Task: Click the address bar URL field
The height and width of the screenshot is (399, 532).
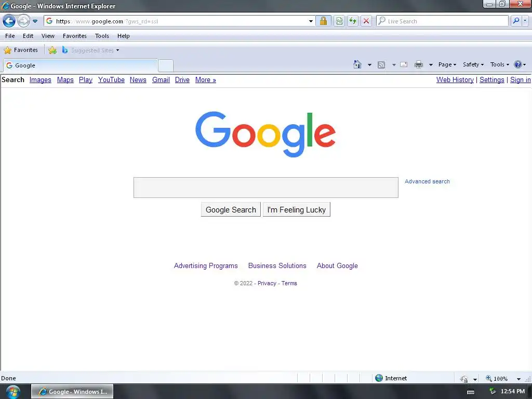Action: coord(180,21)
